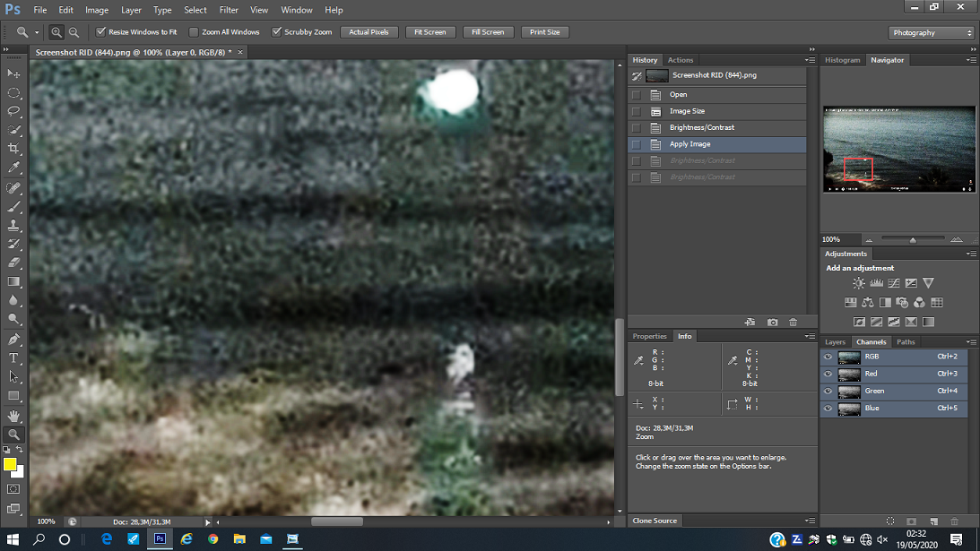Select the Horizontal Type tool
Viewport: 980px width, 551px height.
pyautogui.click(x=13, y=358)
